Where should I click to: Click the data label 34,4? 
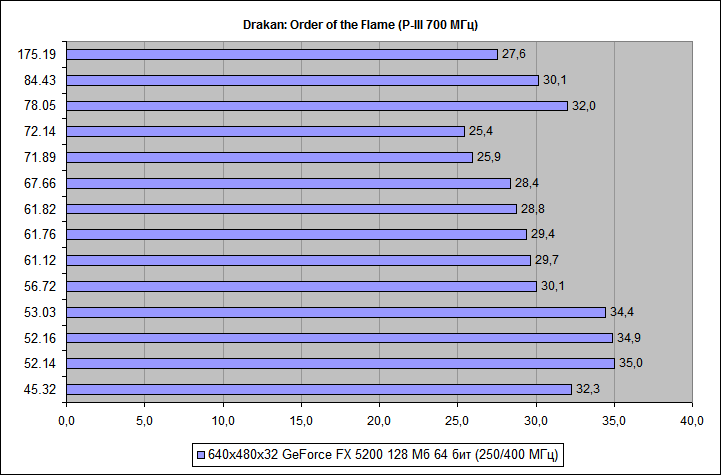point(622,312)
